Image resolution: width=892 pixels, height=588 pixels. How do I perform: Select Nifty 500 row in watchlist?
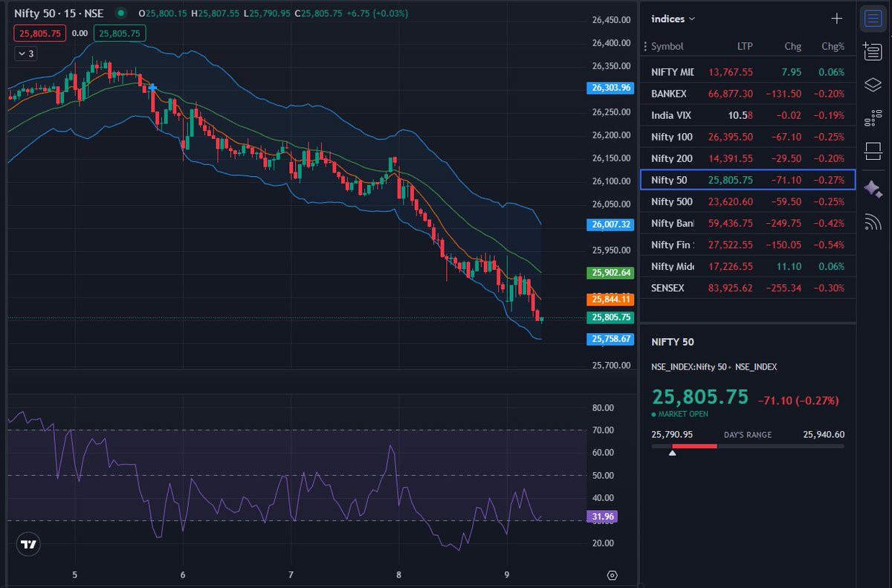[x=748, y=201]
